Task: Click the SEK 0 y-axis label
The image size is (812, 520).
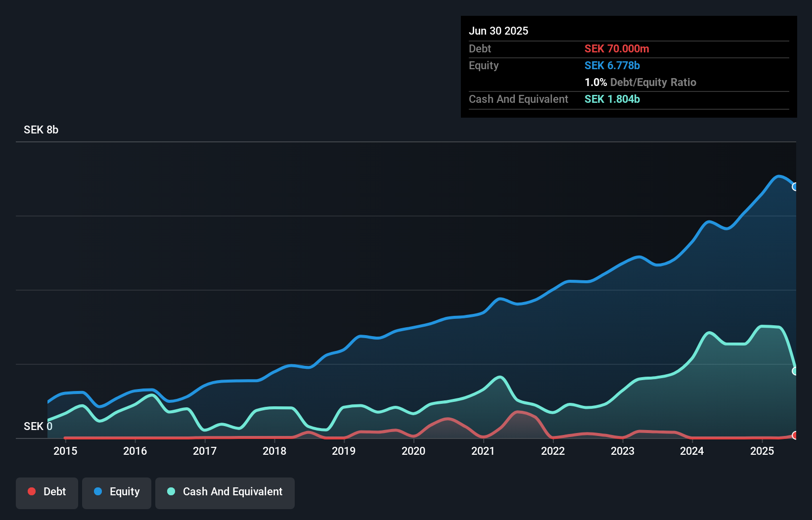Action: pyautogui.click(x=38, y=426)
